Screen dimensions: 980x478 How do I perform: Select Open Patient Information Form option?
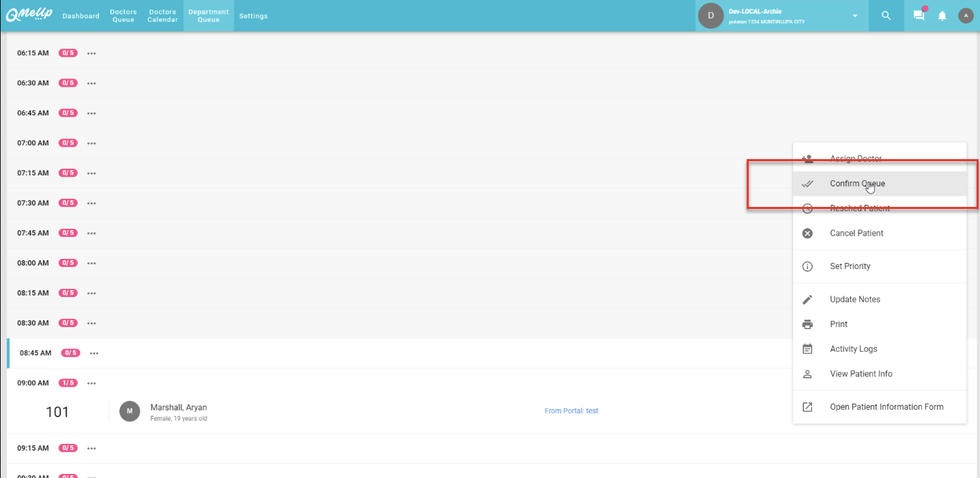pyautogui.click(x=886, y=407)
